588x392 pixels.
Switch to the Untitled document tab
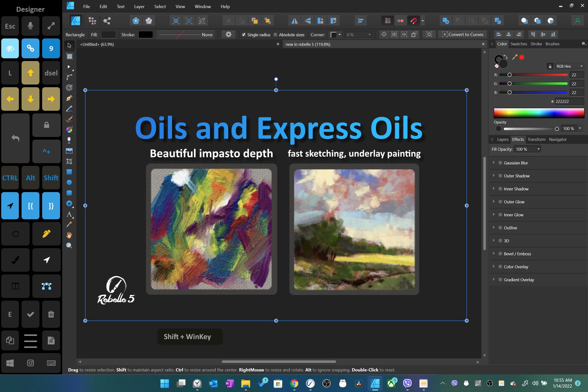(x=97, y=44)
